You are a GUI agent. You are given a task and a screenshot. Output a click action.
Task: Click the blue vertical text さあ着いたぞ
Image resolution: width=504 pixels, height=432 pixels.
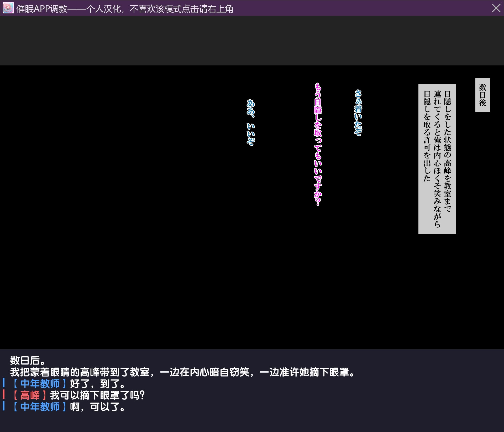[x=358, y=113]
